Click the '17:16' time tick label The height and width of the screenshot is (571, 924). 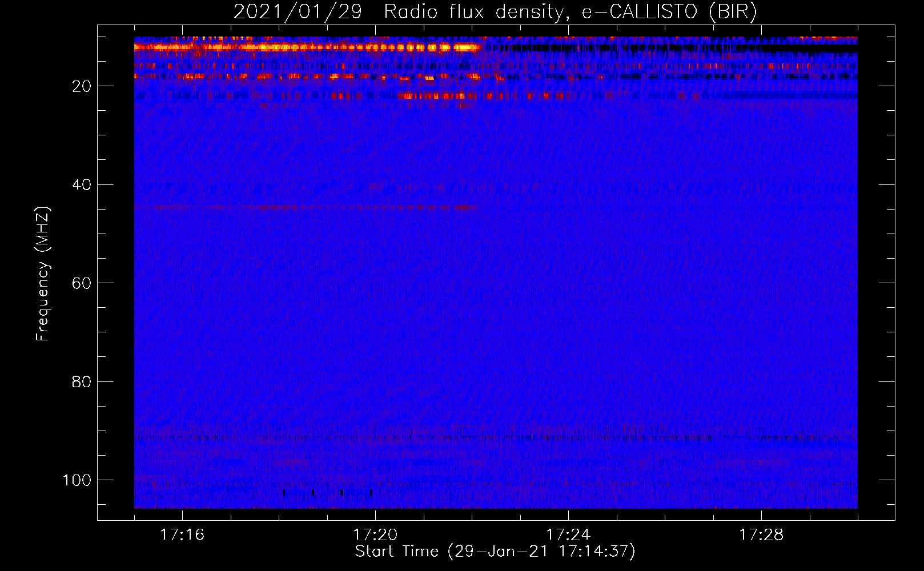point(182,535)
